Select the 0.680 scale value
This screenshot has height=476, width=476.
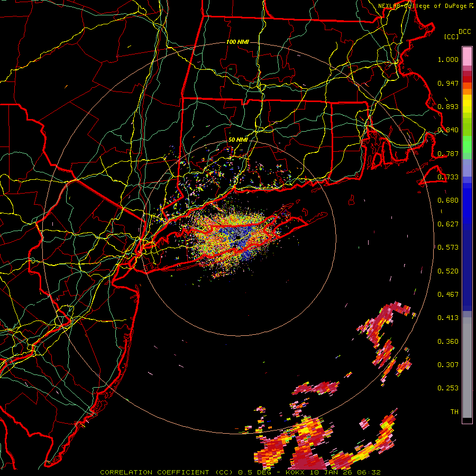[x=448, y=200]
